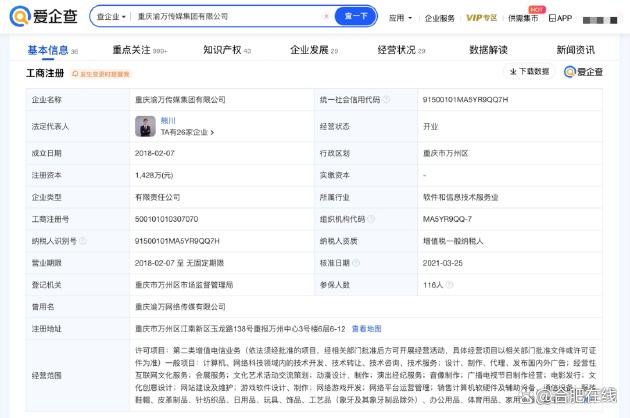Click info icon next to 116人

click(449, 285)
